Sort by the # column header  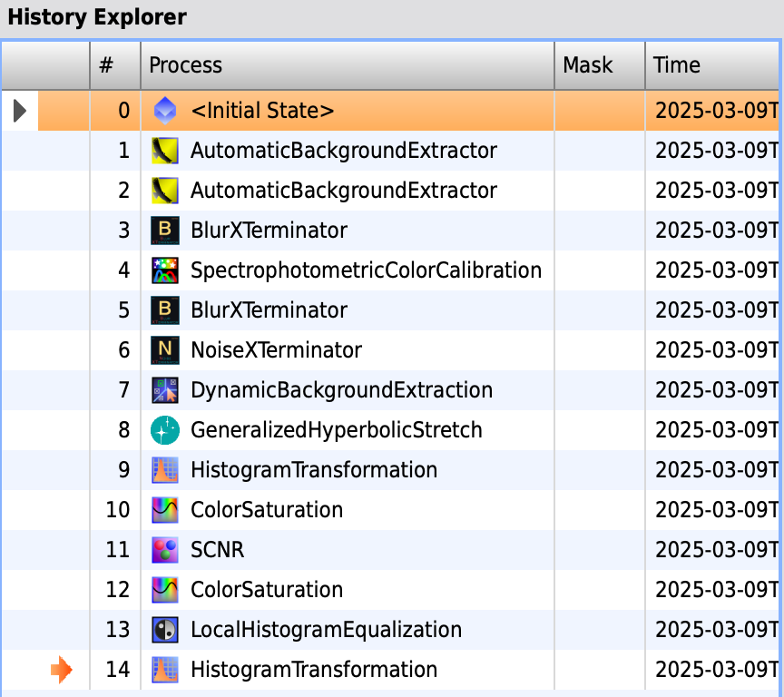115,65
